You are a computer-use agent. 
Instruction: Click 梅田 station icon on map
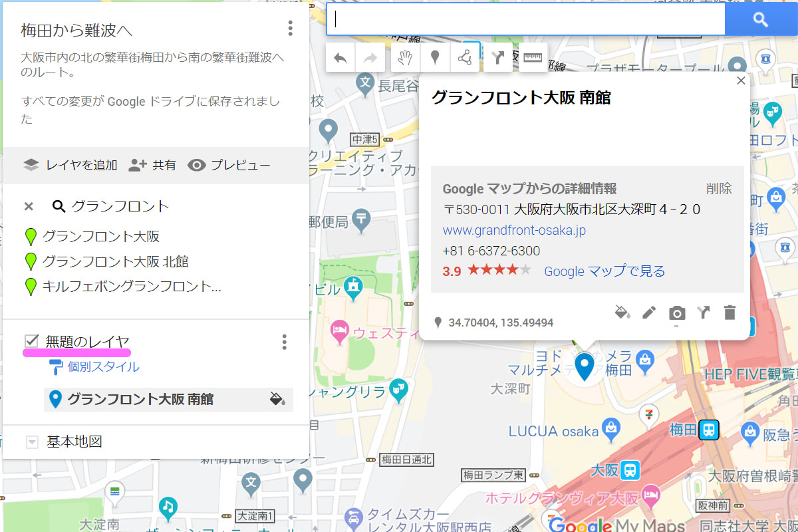[710, 430]
